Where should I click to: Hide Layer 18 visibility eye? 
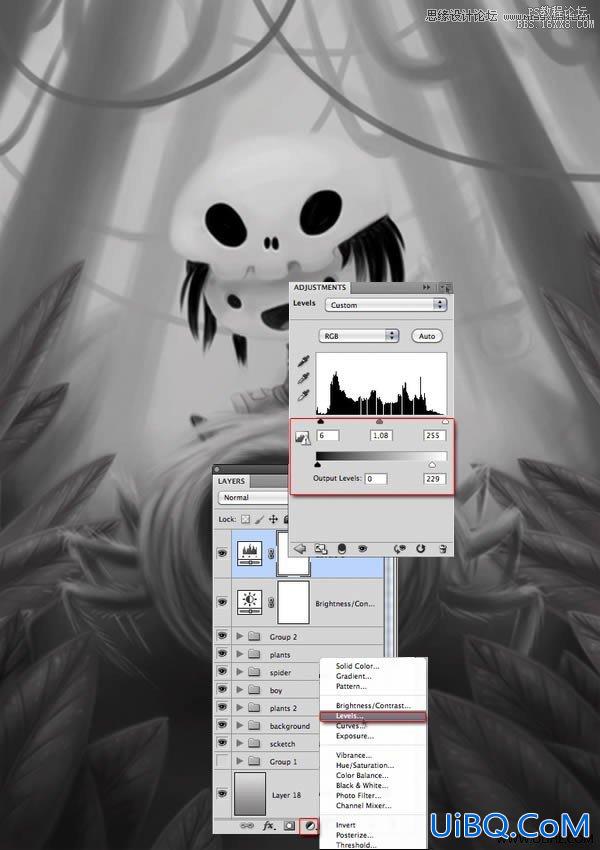click(x=222, y=794)
